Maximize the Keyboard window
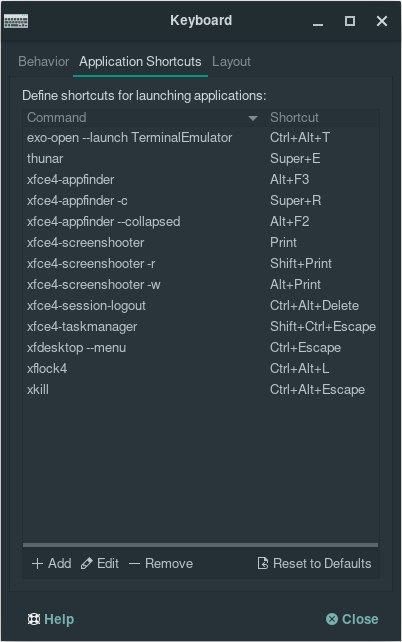 click(x=350, y=21)
